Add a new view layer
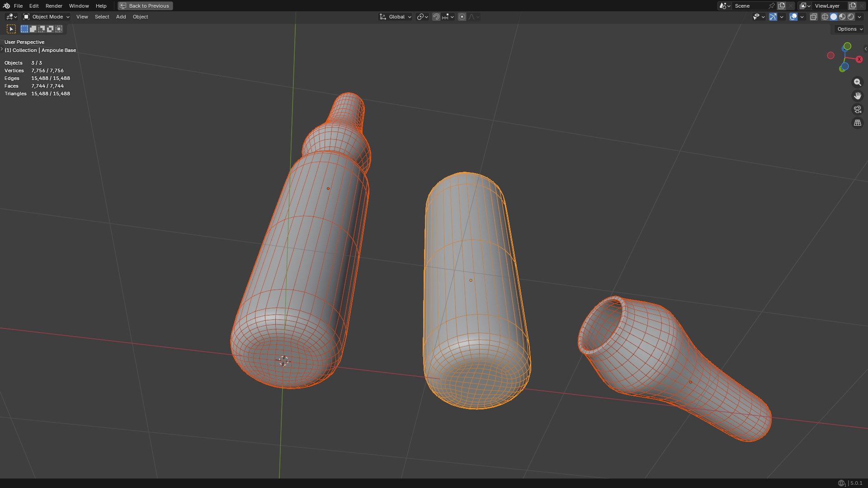 pyautogui.click(x=853, y=6)
